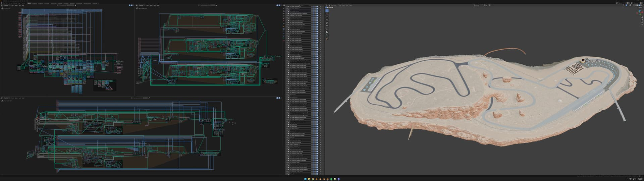Open the Add menu in top-left node editor
Screen dimensions: 644x181
(x=19, y=5)
